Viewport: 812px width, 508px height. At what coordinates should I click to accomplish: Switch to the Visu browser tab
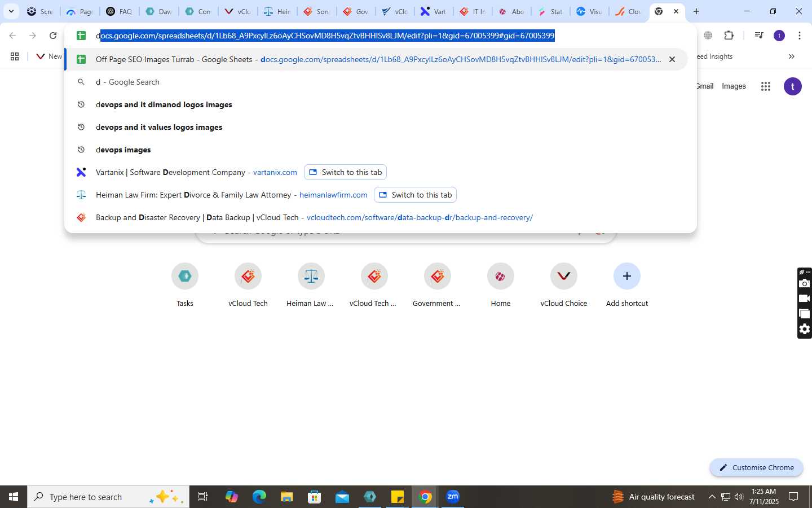coord(589,11)
